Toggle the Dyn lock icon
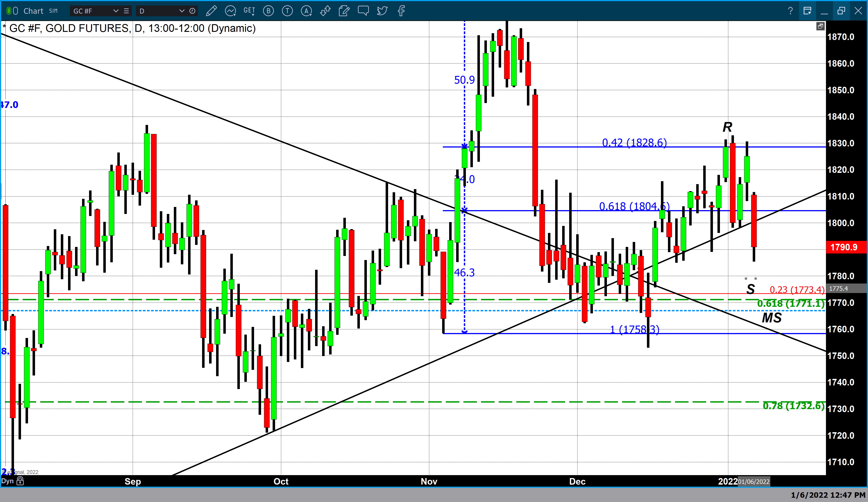 coord(20,481)
